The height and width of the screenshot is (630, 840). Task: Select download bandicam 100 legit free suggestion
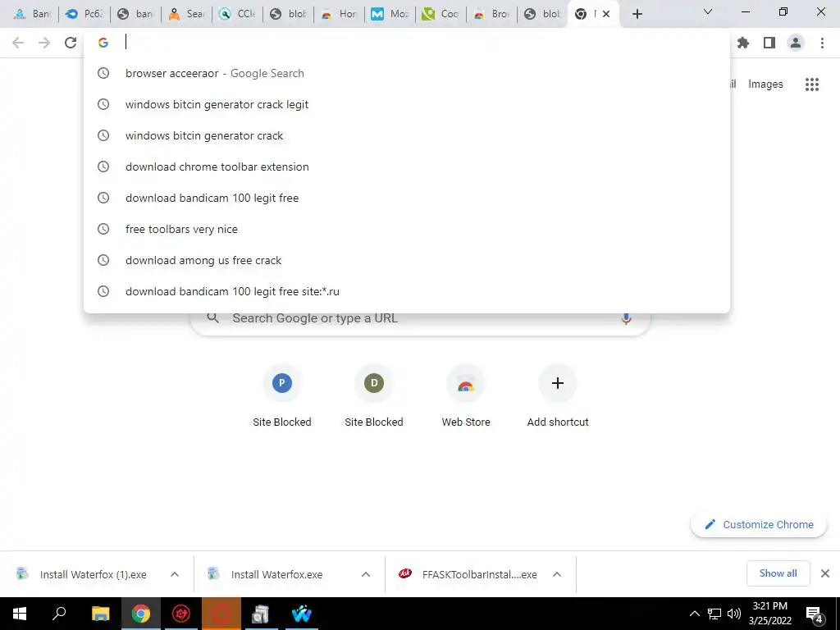coord(407,198)
